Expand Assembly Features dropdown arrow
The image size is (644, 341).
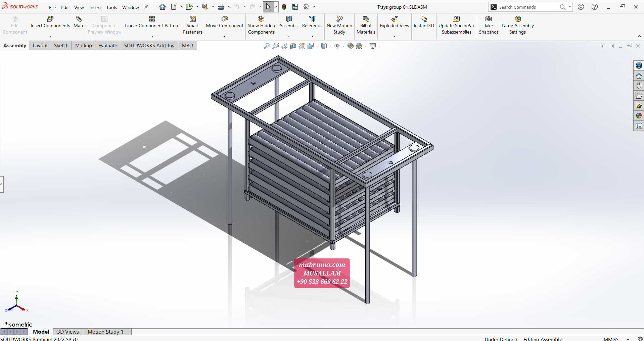(289, 36)
